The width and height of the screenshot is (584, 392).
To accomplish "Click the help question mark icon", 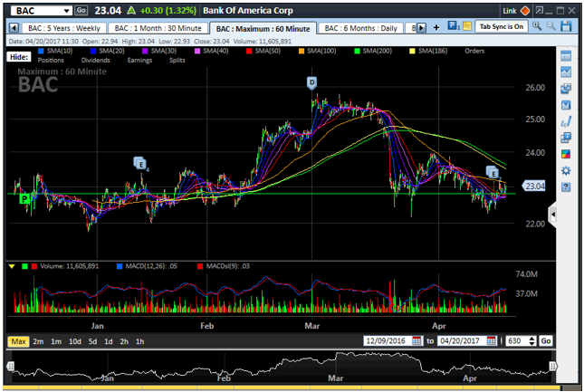I will point(566,186).
